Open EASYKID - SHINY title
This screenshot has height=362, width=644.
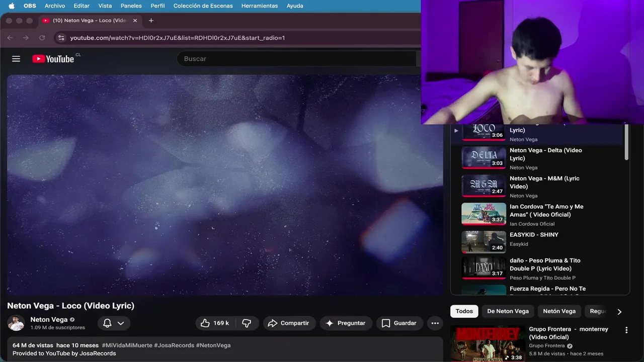click(x=534, y=235)
